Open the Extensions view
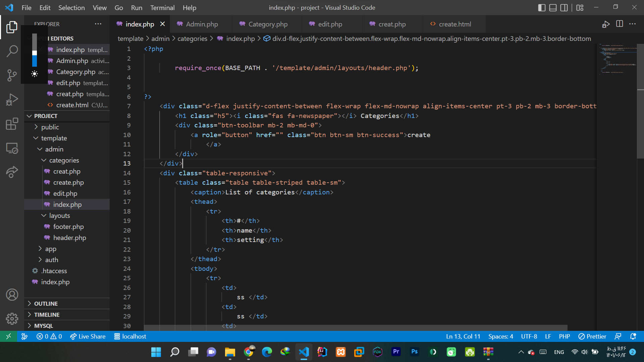The image size is (644, 362). point(12,124)
